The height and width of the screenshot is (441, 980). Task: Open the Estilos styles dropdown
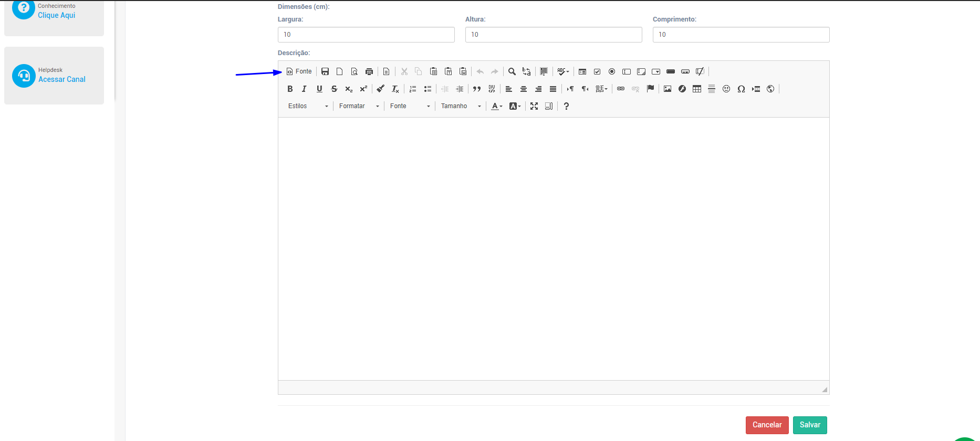(x=308, y=106)
